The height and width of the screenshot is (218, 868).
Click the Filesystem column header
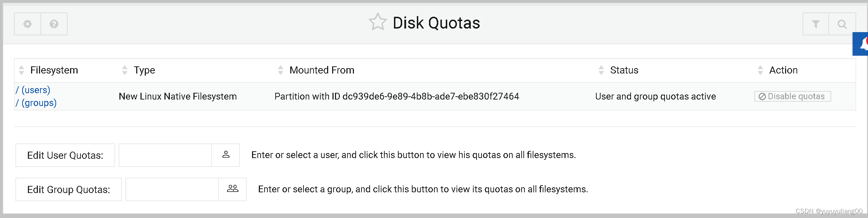click(54, 70)
